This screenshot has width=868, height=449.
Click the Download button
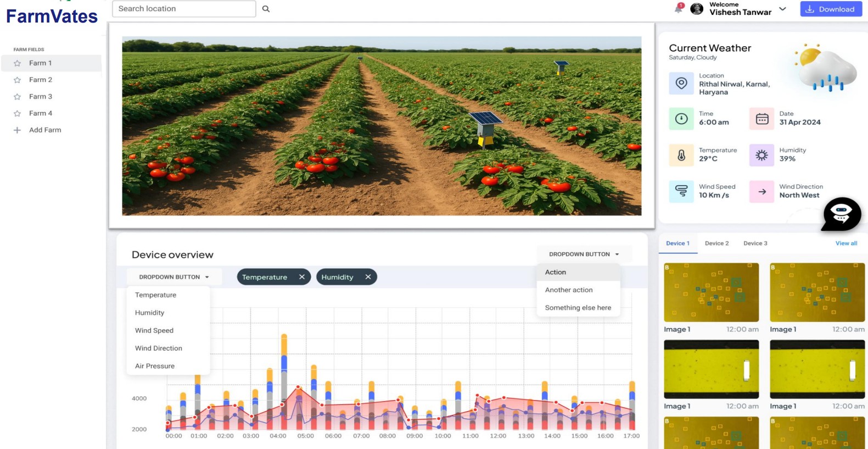pyautogui.click(x=831, y=9)
